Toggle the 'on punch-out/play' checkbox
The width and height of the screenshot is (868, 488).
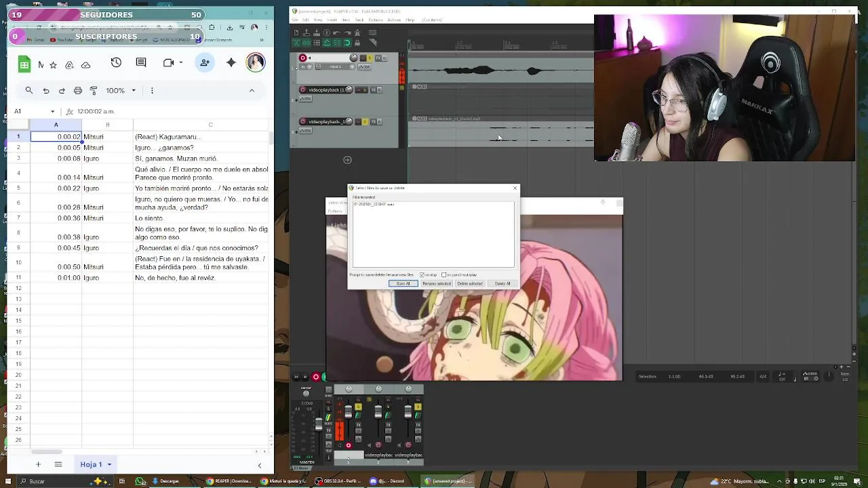[x=443, y=274]
